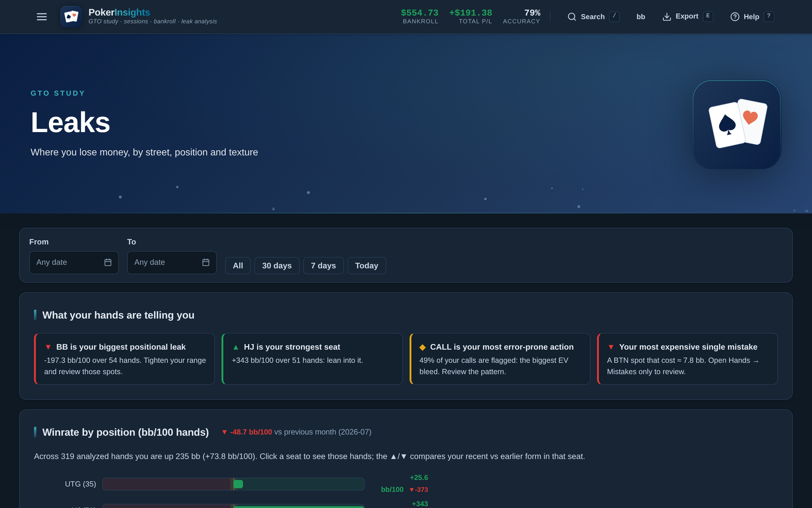Image resolution: width=812 pixels, height=508 pixels.
Task: Click the PokerInsights title text
Action: (x=119, y=12)
